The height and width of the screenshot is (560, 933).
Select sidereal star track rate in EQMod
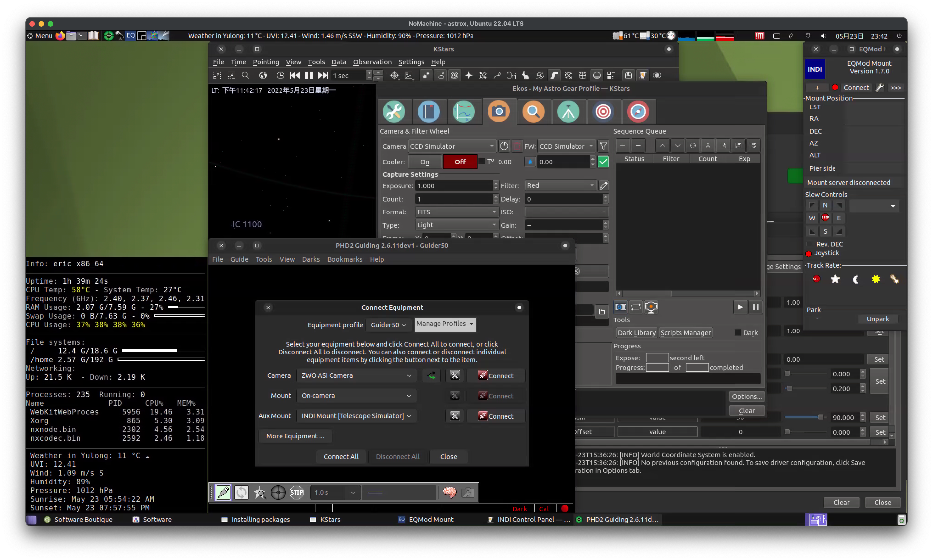835,280
